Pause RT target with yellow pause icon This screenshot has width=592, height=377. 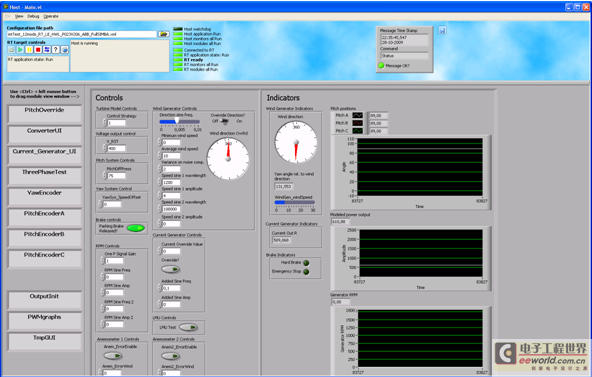coord(29,49)
